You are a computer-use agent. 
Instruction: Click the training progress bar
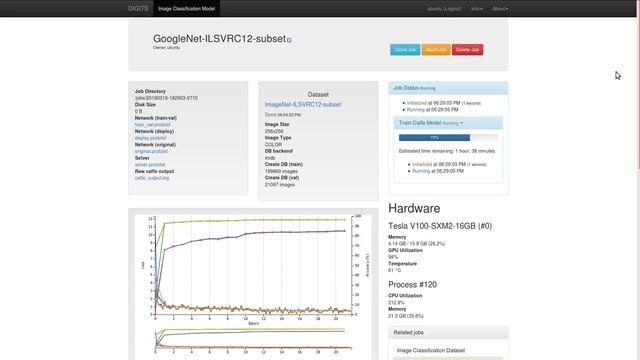coord(448,138)
